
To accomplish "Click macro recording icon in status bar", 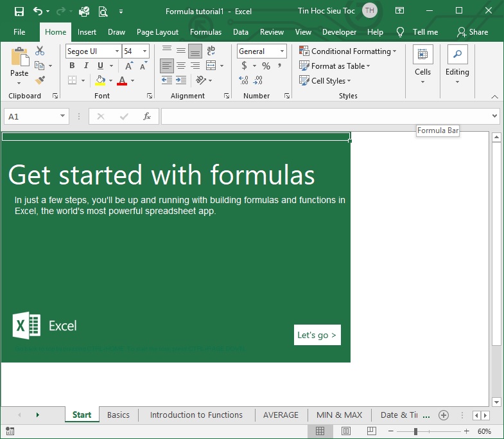I will (10, 431).
